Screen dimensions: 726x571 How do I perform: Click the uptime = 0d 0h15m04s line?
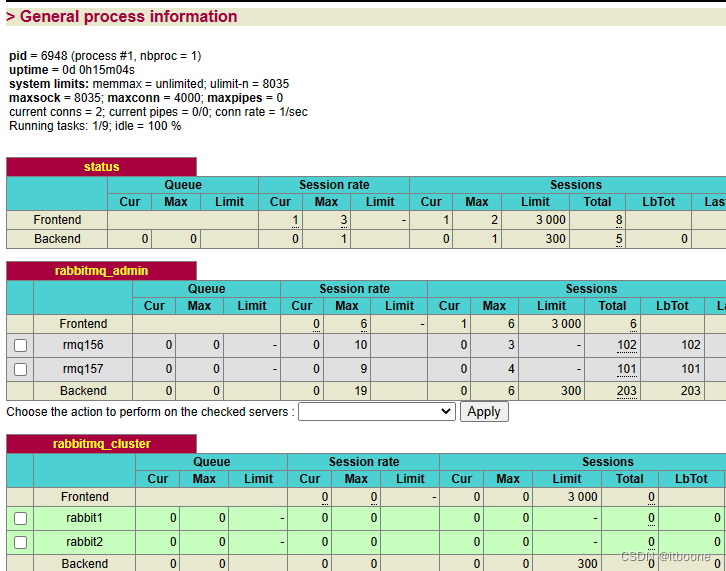pyautogui.click(x=72, y=70)
